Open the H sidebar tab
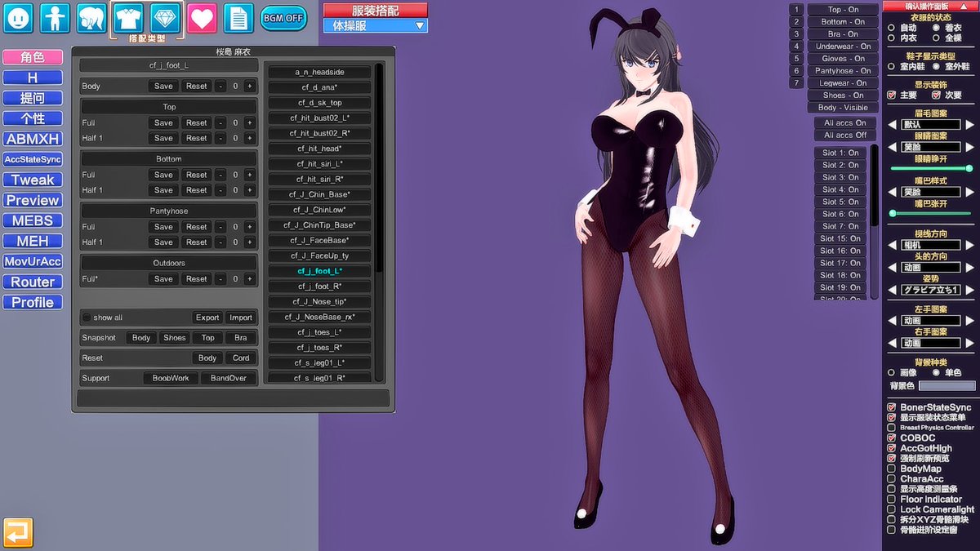The image size is (980, 551). coord(33,78)
